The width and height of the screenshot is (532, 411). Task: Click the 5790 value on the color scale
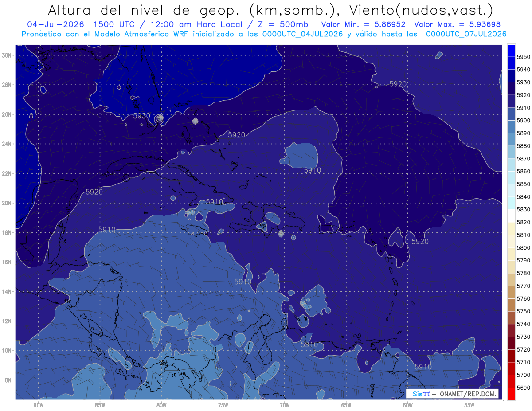point(524,260)
